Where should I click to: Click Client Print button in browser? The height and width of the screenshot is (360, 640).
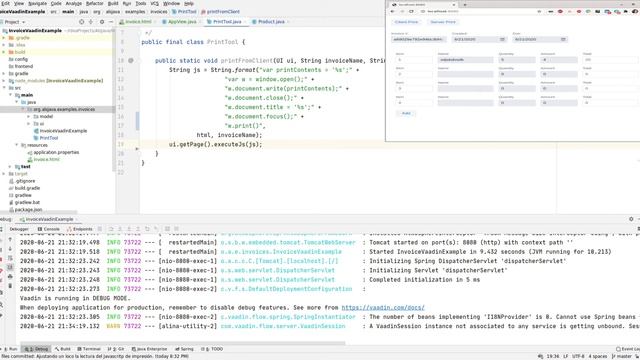(406, 22)
